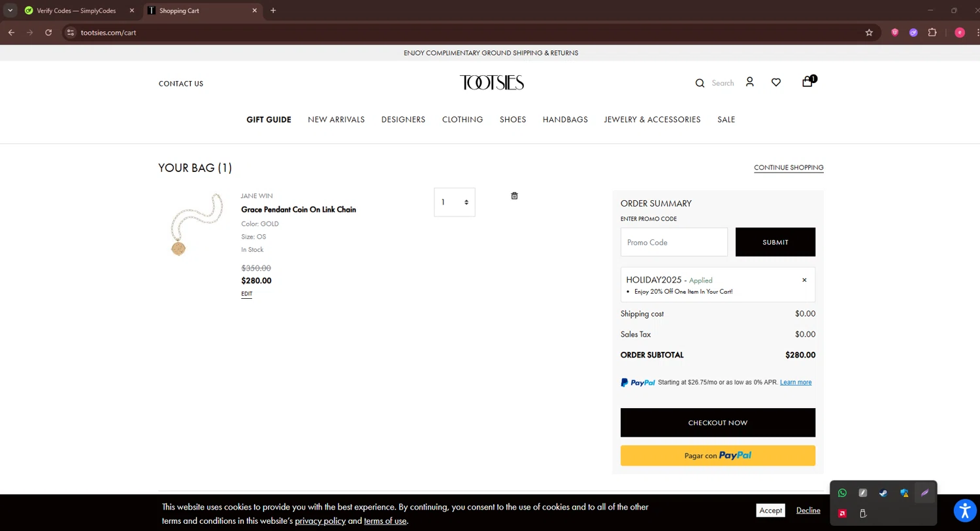Open Chrome profile avatar
Screen dimensions: 980x531
(960, 32)
